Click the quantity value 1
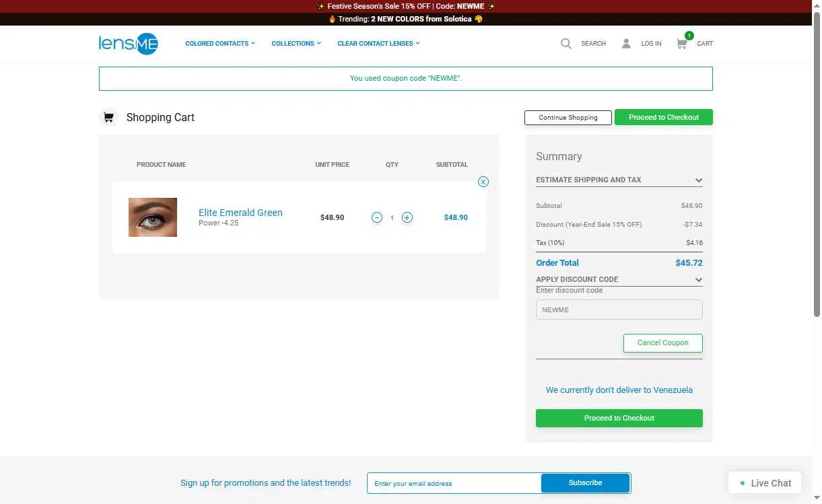Viewport: 822px width, 504px height. point(392,218)
